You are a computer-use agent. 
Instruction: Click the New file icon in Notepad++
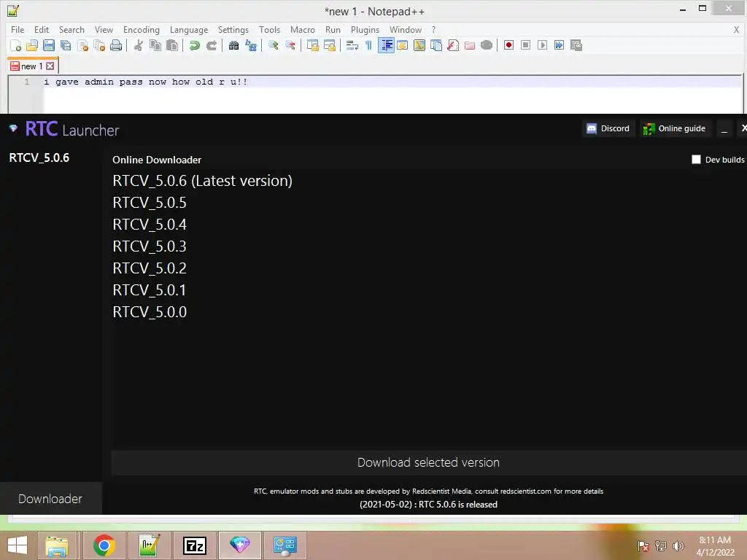click(x=16, y=45)
